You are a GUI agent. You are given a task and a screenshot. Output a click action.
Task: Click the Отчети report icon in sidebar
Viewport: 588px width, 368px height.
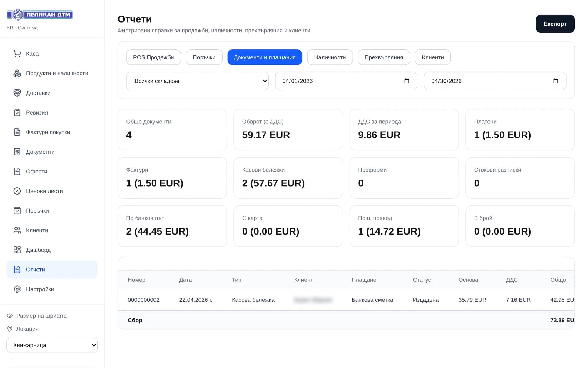[x=17, y=269]
